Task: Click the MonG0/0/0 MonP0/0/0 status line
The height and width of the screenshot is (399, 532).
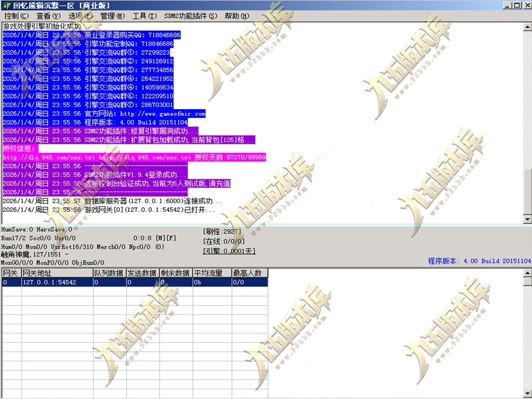Action: (x=52, y=262)
